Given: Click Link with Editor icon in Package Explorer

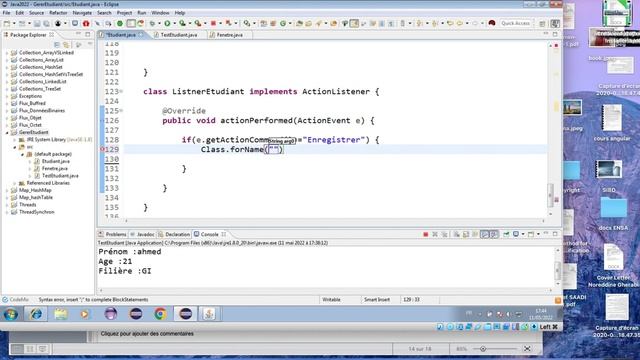Looking at the screenshot, I should tap(66, 44).
